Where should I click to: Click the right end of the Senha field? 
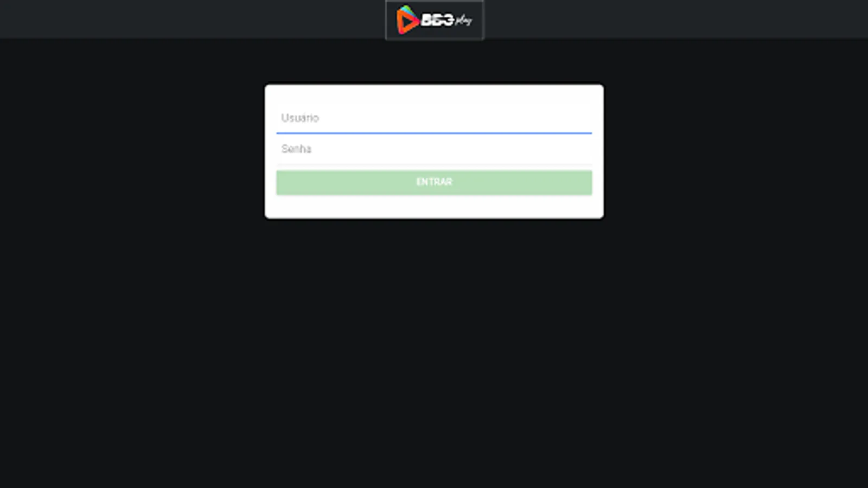tap(575, 149)
